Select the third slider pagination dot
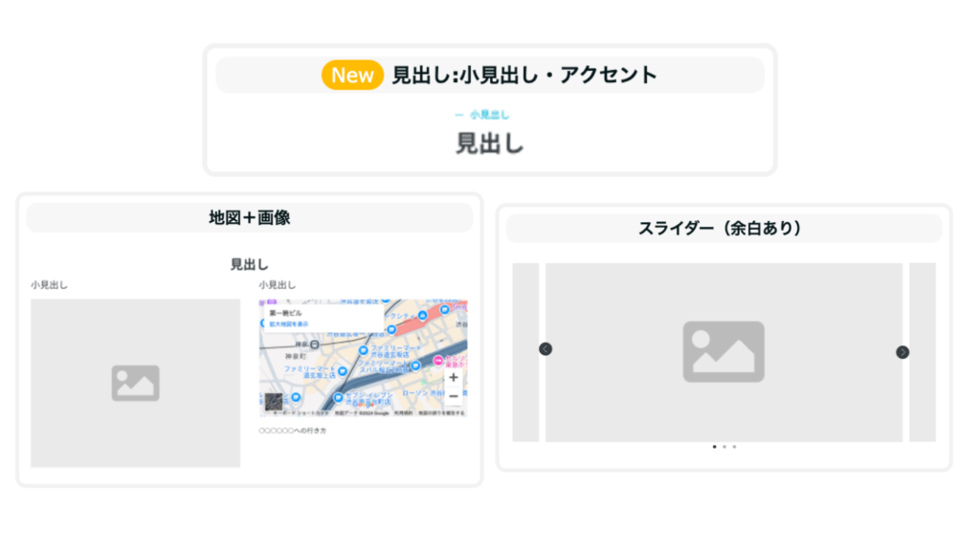This screenshot has width=980, height=534. [x=734, y=447]
